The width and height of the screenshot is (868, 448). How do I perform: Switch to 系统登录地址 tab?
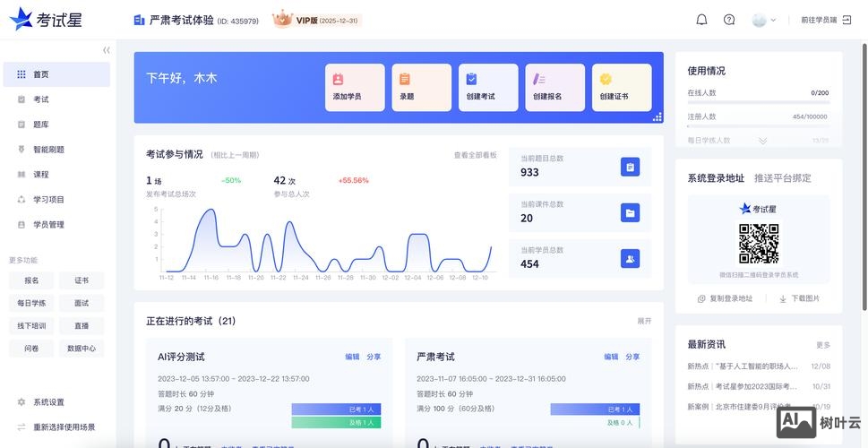tap(716, 178)
